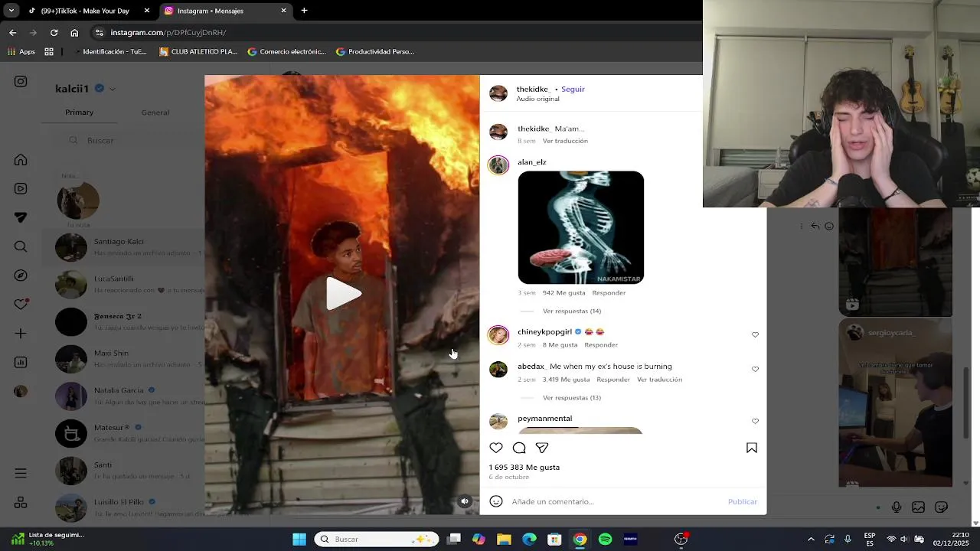
Task: Click the comment bubble icon under post
Action: point(519,448)
